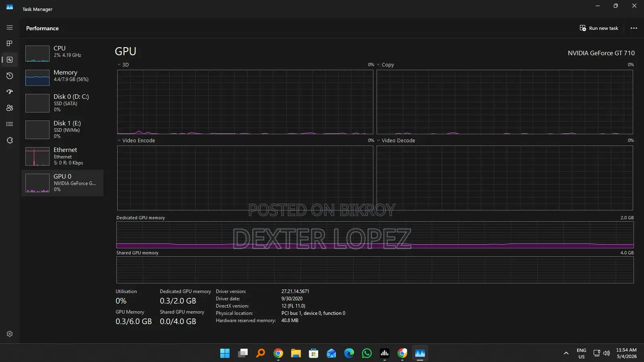
Task: Open Microsoft Store from the taskbar
Action: (314, 354)
